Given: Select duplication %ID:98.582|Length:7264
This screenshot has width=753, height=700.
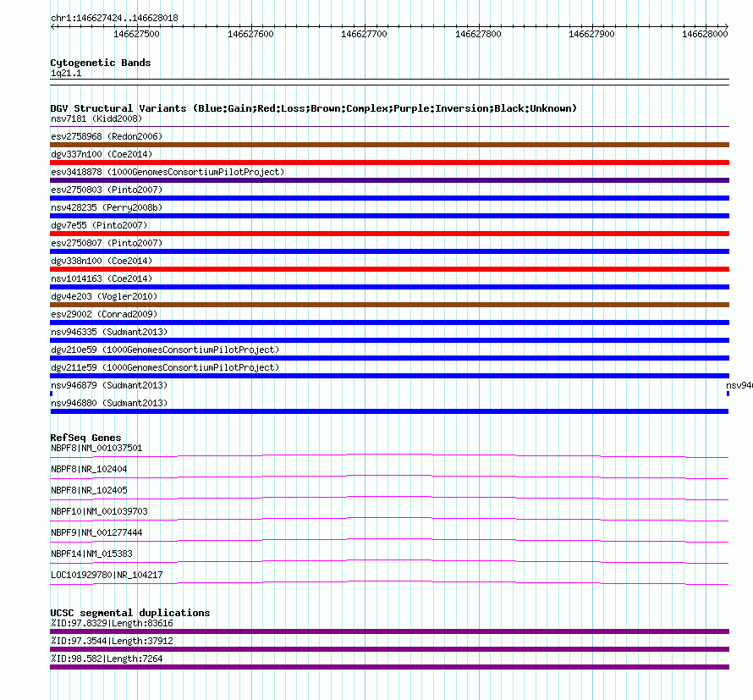Looking at the screenshot, I should 107,659.
